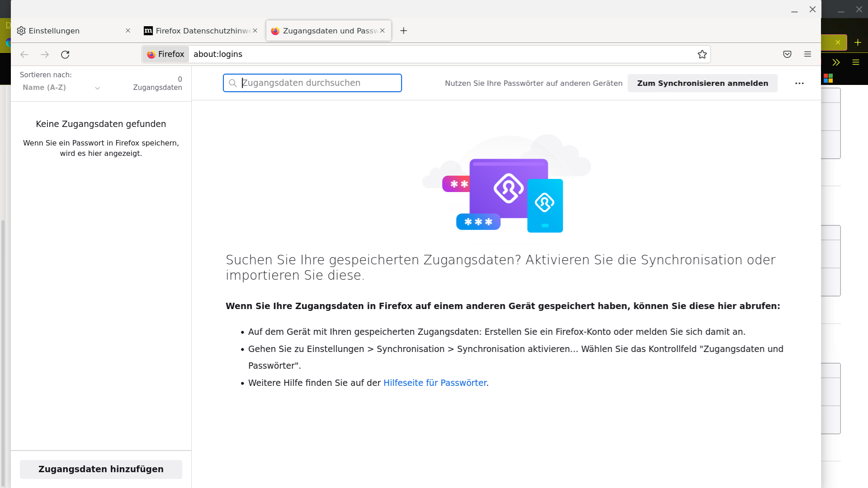Screen dimensions: 868x488
Task: Open the Hilfeseite für Passwörter link
Action: (434, 383)
